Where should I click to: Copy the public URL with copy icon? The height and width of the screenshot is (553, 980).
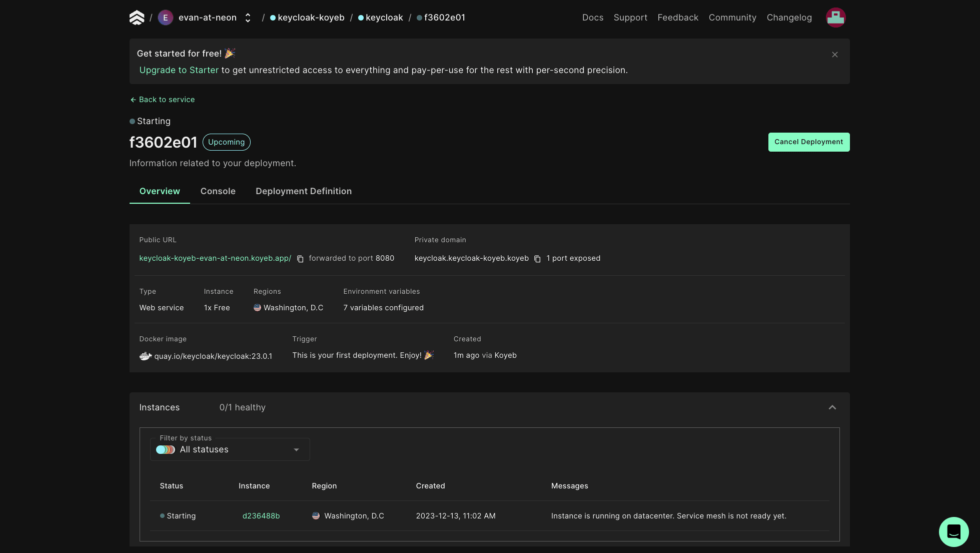click(x=300, y=259)
